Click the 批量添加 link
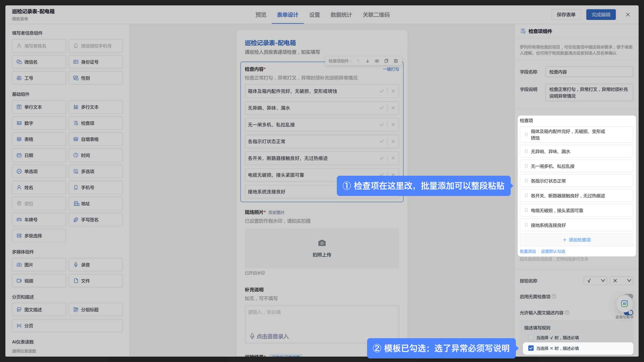This screenshot has width=644, height=362. 528,252
